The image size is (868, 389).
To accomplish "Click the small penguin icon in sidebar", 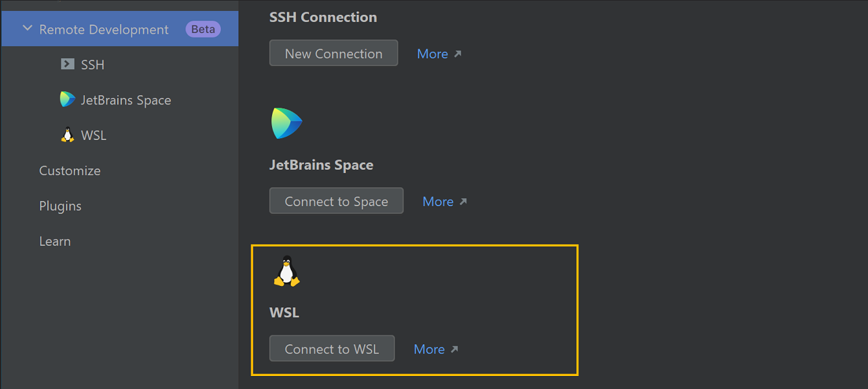I will click(67, 135).
